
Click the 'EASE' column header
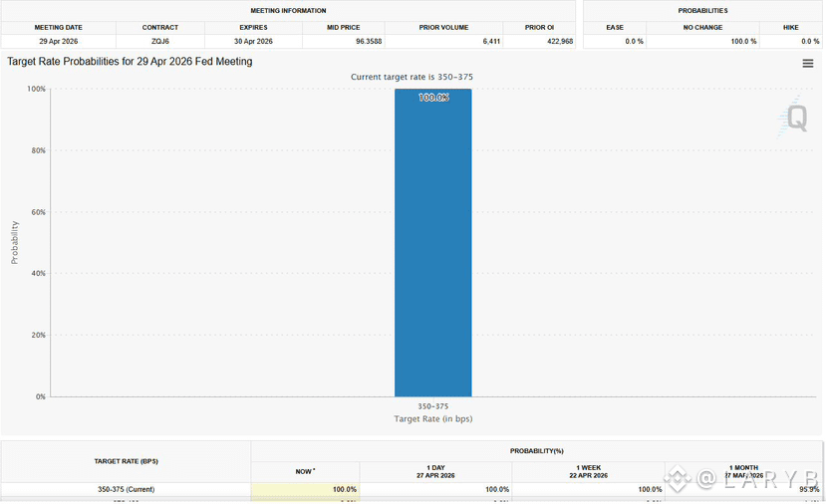coord(615,27)
